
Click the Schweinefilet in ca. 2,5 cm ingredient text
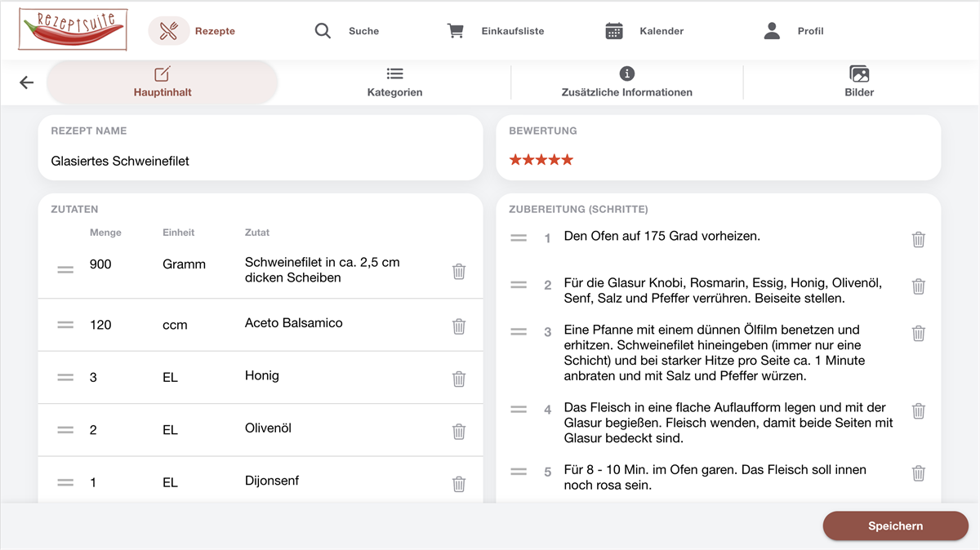click(x=323, y=270)
